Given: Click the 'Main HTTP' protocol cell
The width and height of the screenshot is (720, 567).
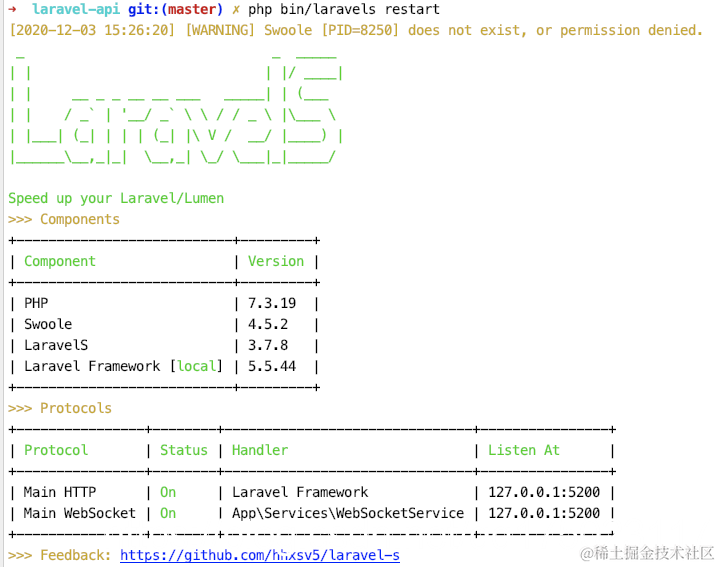Looking at the screenshot, I should (60, 492).
